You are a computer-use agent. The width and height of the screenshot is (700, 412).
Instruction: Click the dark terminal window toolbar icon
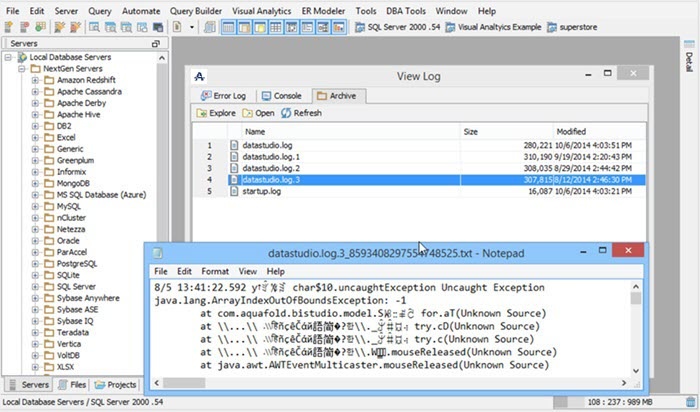pos(158,27)
